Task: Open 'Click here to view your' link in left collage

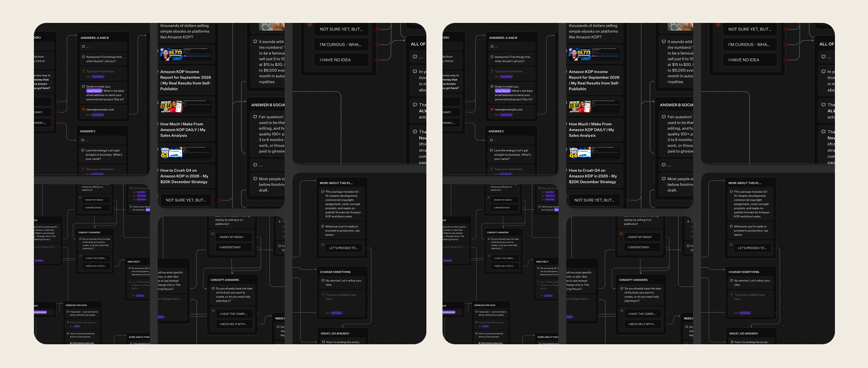Action: 83,343
